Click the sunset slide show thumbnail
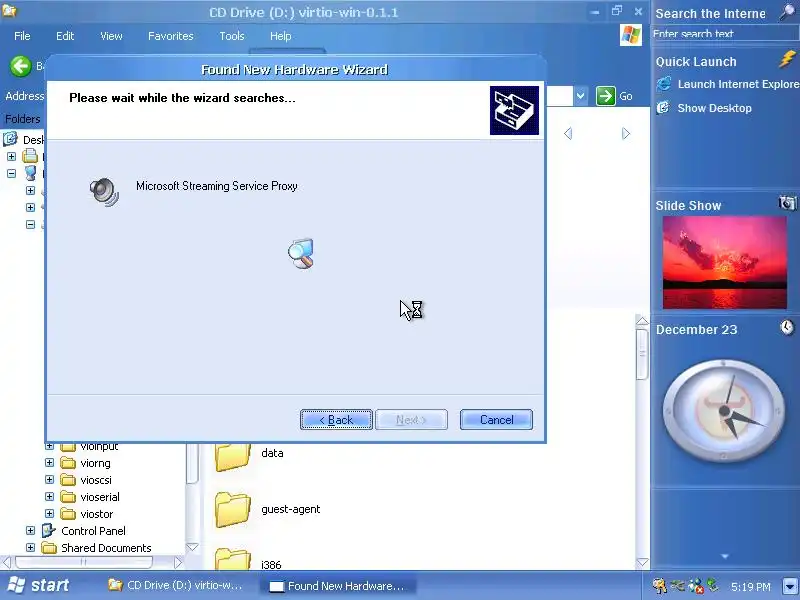The image size is (800, 600). pos(724,262)
